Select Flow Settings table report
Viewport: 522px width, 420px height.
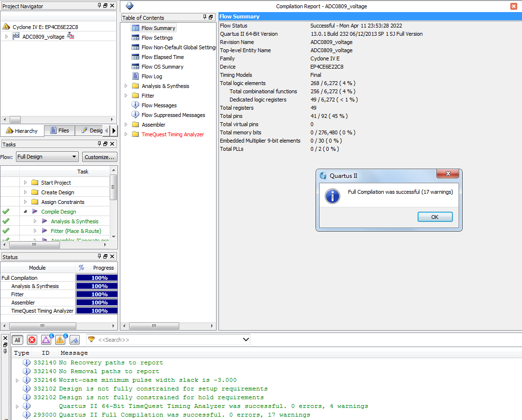pyautogui.click(x=157, y=38)
